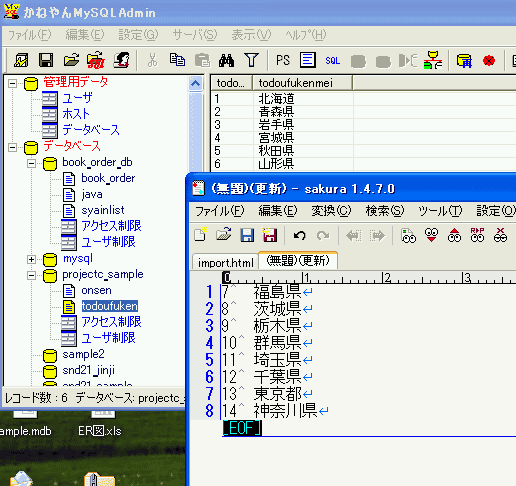Click the todoufukenmei column header
This screenshot has width=516, height=486.
[x=302, y=83]
